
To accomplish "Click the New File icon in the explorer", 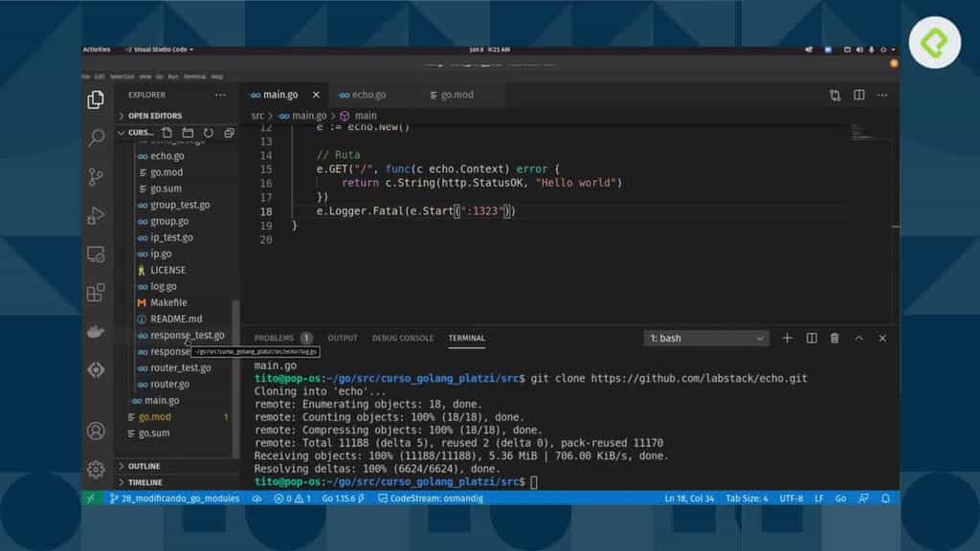I will pos(167,132).
